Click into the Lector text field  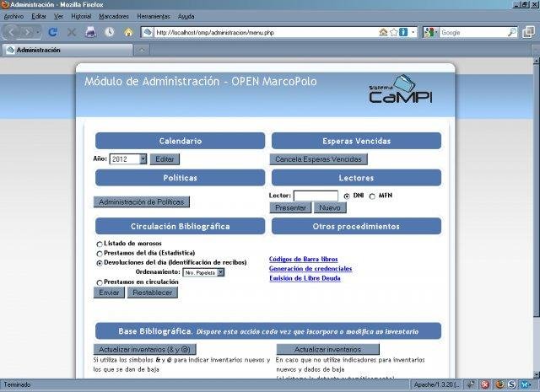316,196
